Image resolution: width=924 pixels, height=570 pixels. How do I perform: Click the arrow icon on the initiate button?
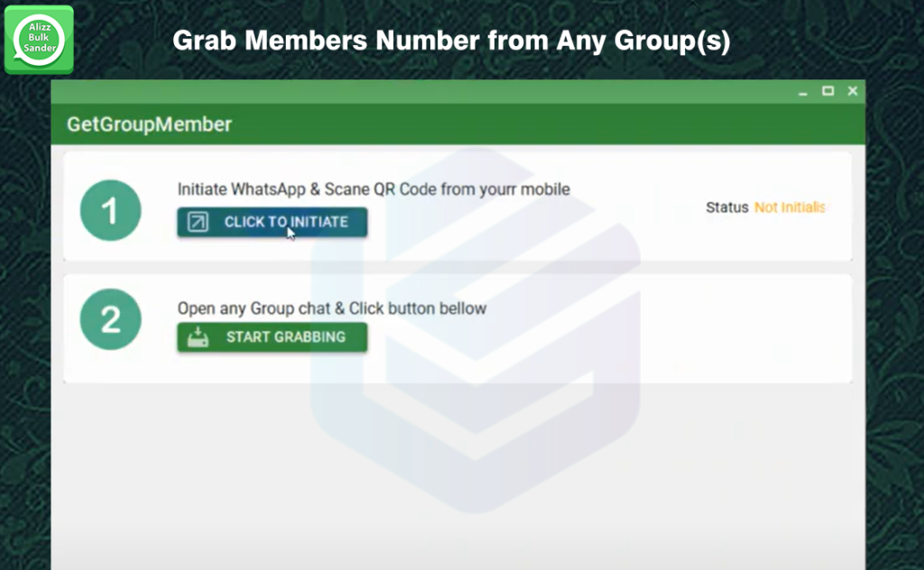point(198,222)
